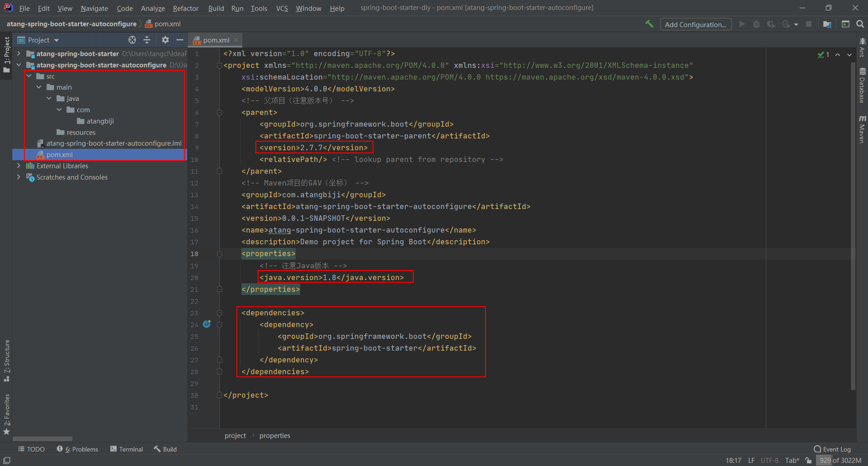The width and height of the screenshot is (868, 466).
Task: Click the Collapse All icon in Project panel
Action: click(x=147, y=40)
